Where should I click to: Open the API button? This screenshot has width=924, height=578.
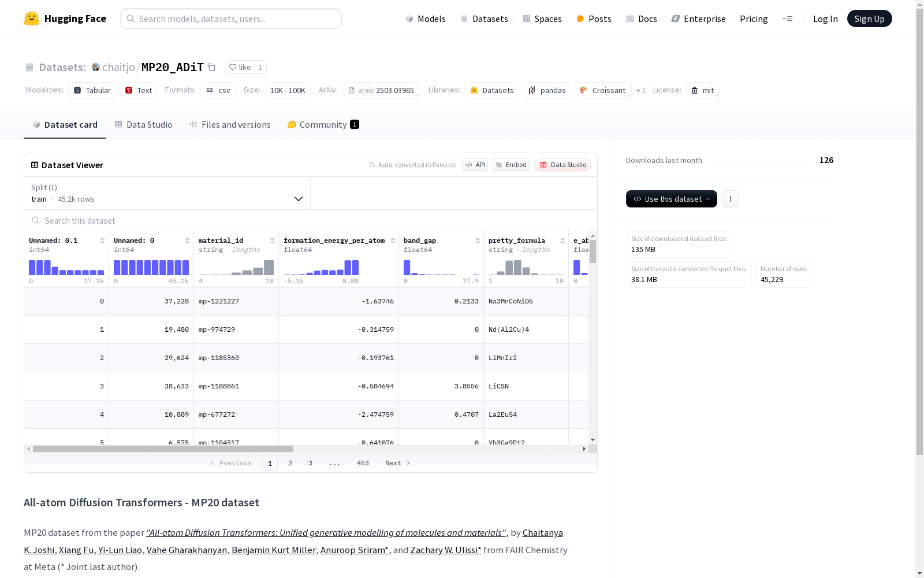click(x=475, y=165)
